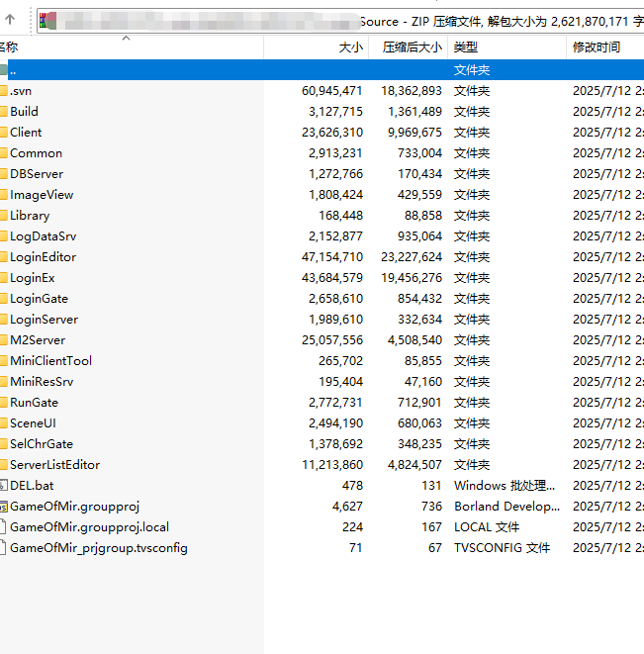Select the Common folder name

[x=37, y=153]
